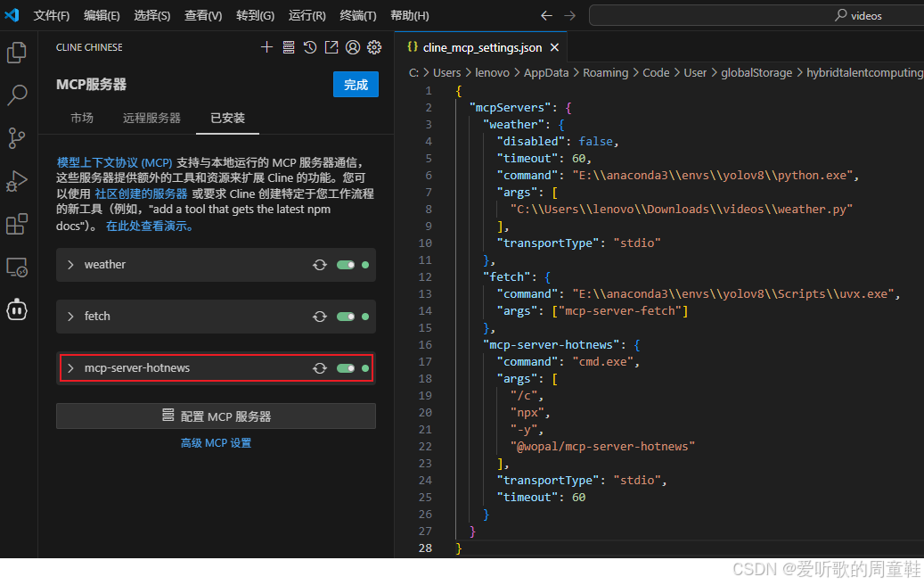Image resolution: width=924 pixels, height=585 pixels.
Task: Navigate back with the left arrow
Action: tap(546, 15)
